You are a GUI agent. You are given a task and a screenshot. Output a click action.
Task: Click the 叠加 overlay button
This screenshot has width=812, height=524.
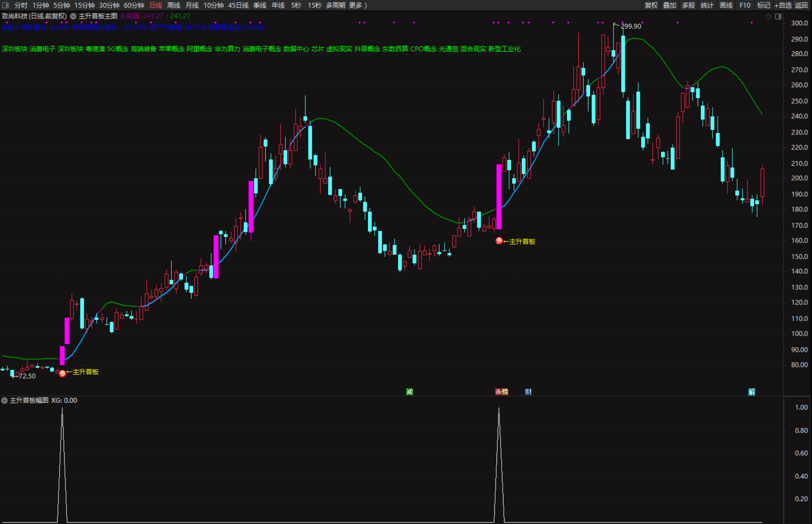point(670,5)
